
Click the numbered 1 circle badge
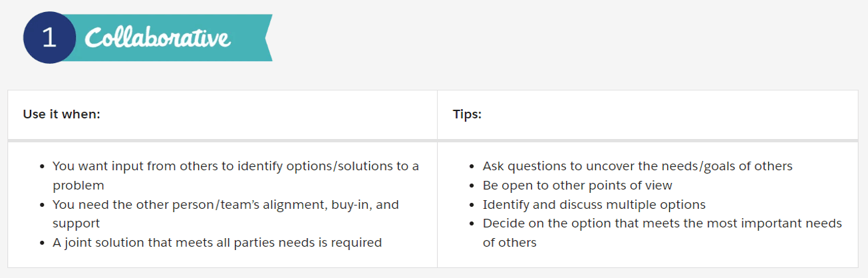pos(49,38)
